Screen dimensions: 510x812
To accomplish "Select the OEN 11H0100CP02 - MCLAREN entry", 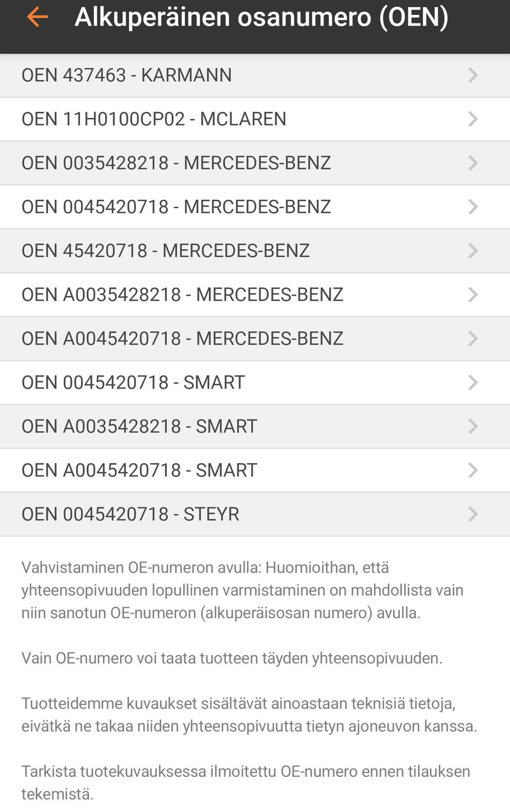I will coord(154,119).
